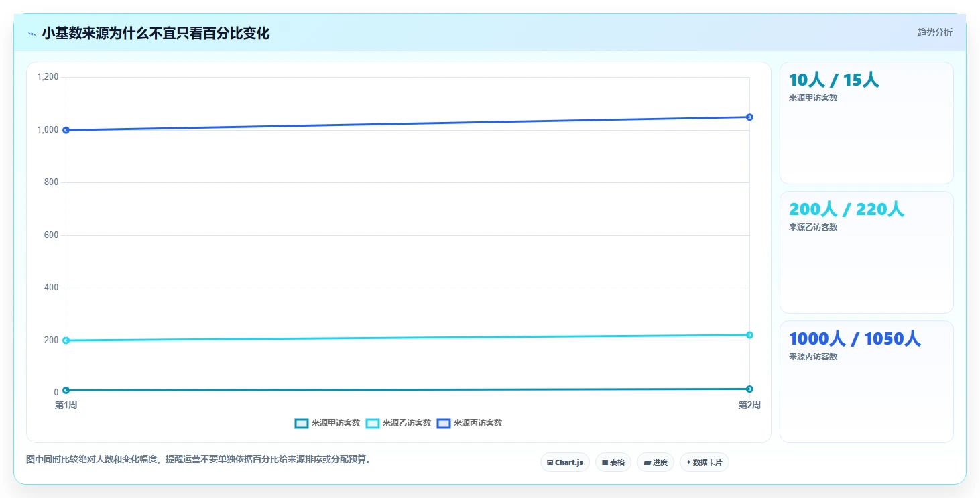The image size is (980, 498).
Task: Click the 来源乙 data point at 第2周
Action: (749, 335)
